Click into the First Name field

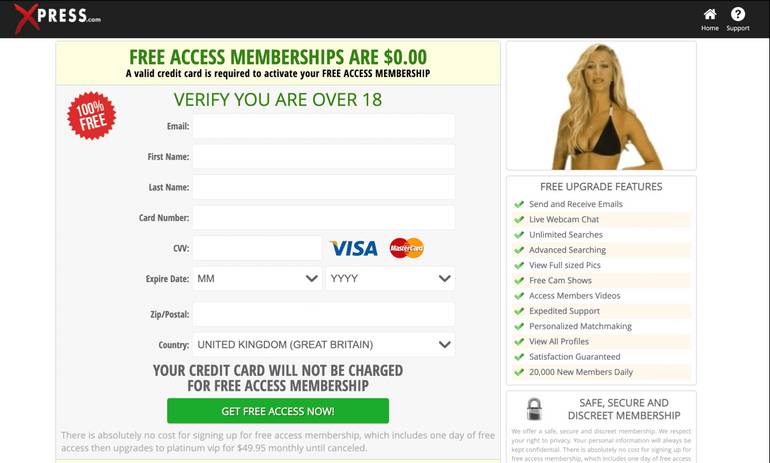click(324, 157)
